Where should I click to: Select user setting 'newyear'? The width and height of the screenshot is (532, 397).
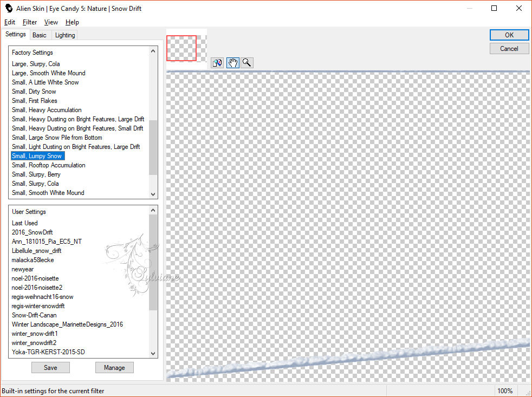22,269
